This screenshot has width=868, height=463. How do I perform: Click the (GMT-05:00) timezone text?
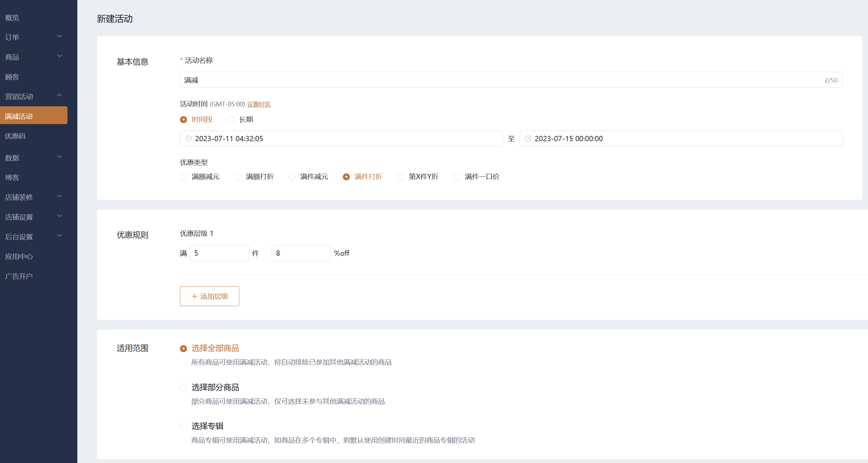(x=227, y=104)
